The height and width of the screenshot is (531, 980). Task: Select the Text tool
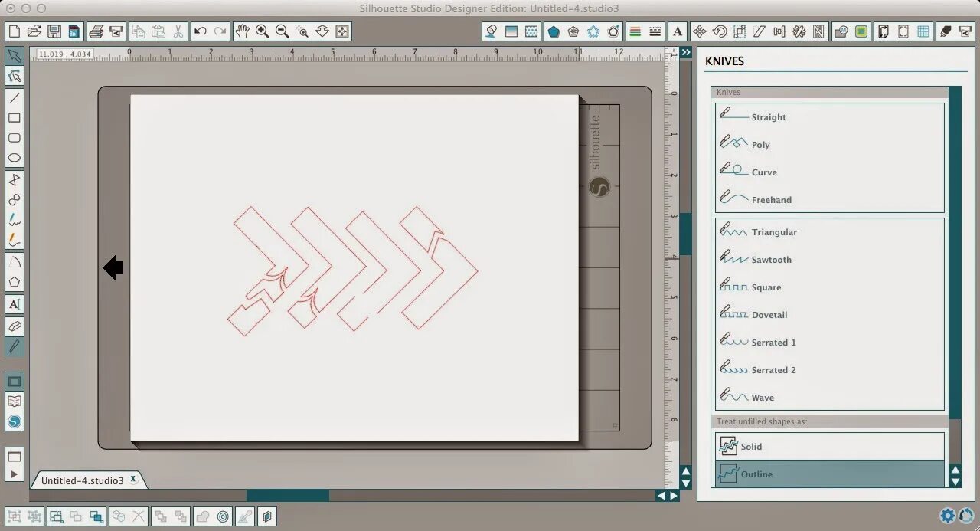pos(14,304)
